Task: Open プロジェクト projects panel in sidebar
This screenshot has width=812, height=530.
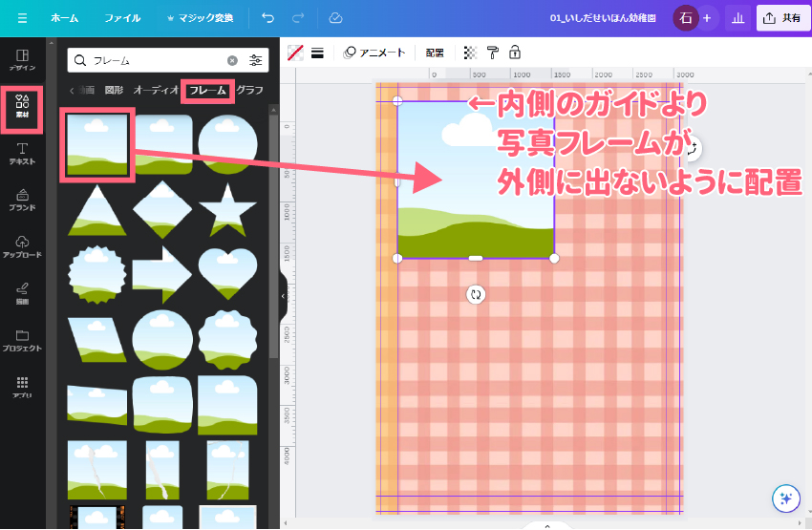Action: pos(22,340)
